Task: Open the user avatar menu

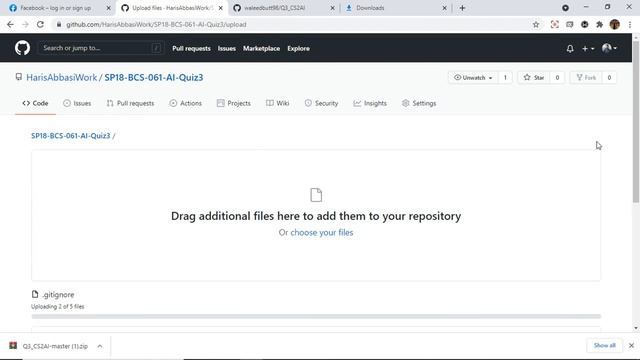Action: [x=609, y=48]
